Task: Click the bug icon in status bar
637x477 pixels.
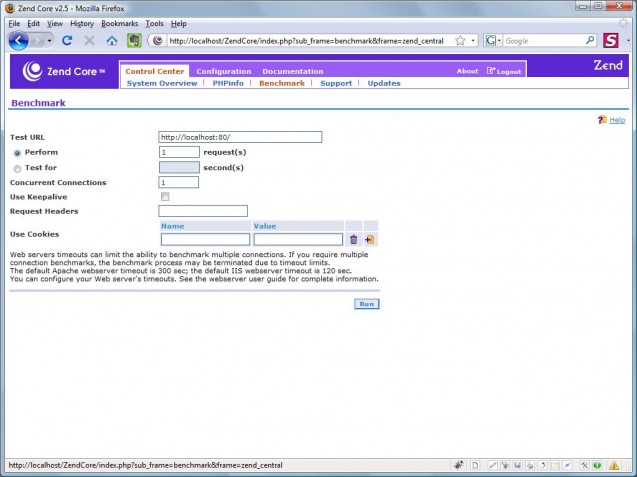Action: 459,465
